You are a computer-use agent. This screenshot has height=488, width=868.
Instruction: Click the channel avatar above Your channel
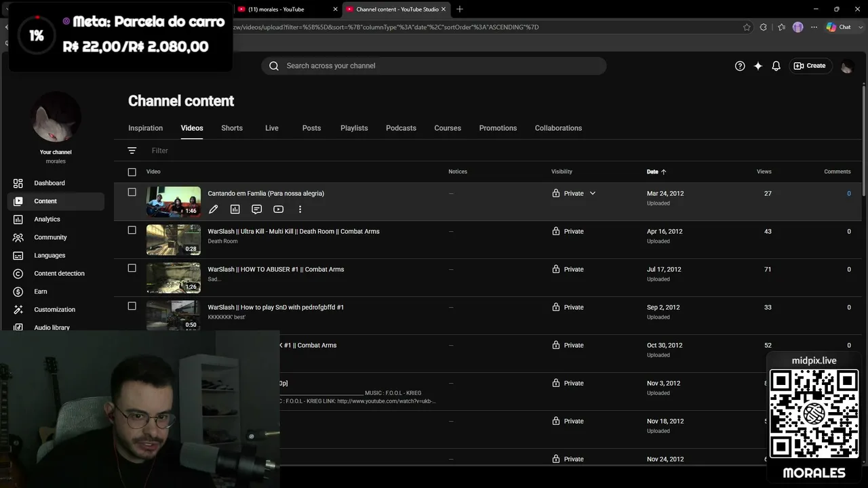56,117
